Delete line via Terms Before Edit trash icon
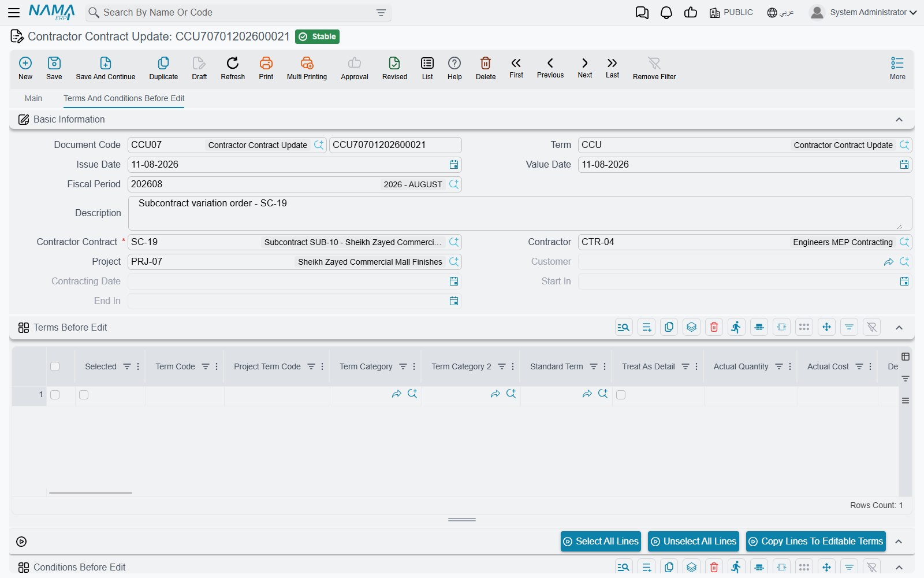Screen dimensions: 924x578 [714, 327]
